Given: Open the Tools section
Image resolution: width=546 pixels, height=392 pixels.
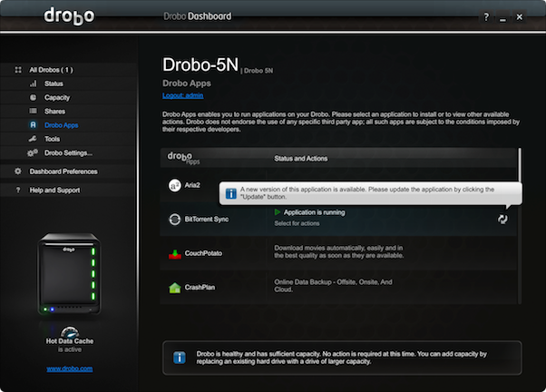Looking at the screenshot, I should [53, 139].
